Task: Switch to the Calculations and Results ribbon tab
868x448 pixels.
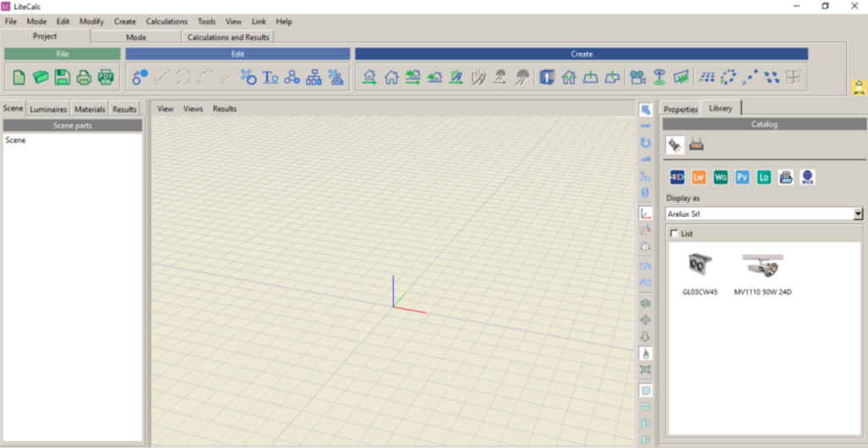Action: coord(228,37)
